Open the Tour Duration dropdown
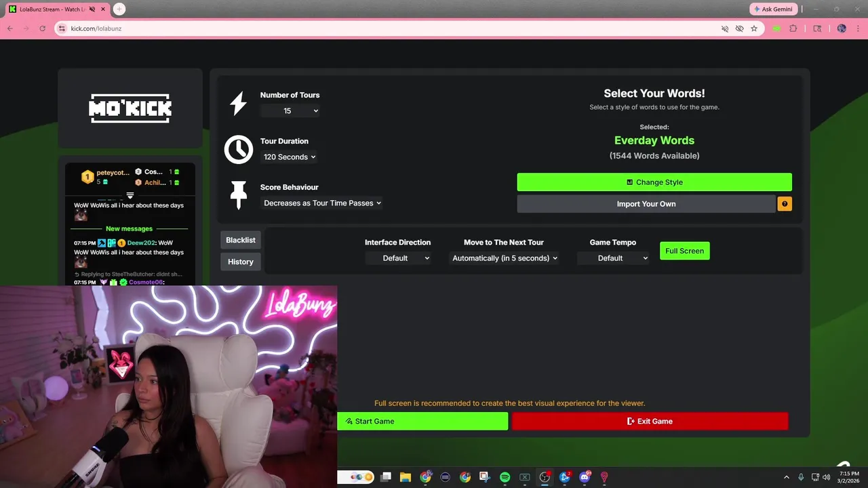Image resolution: width=868 pixels, height=488 pixels. [x=290, y=157]
